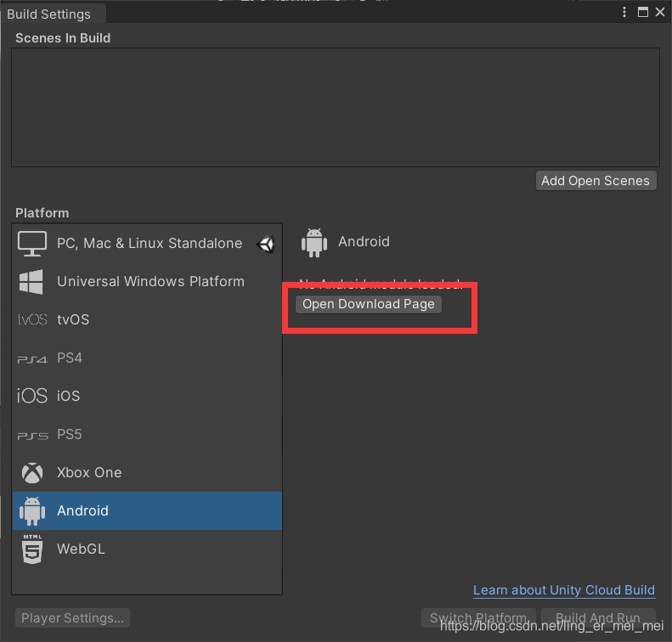Click the Platform section heading
672x642 pixels.
click(42, 213)
